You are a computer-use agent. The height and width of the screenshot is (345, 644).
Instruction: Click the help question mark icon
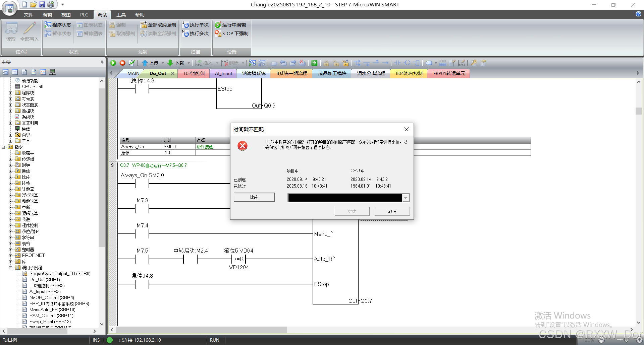point(638,14)
